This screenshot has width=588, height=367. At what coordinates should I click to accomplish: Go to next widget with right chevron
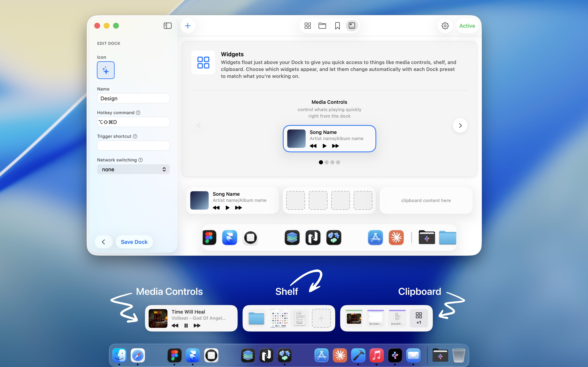coord(460,125)
